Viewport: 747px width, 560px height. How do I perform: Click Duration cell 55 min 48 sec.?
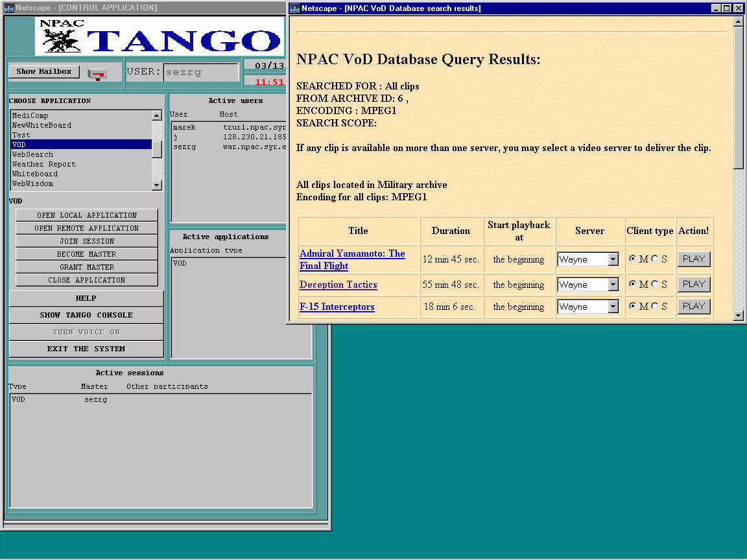click(x=451, y=285)
